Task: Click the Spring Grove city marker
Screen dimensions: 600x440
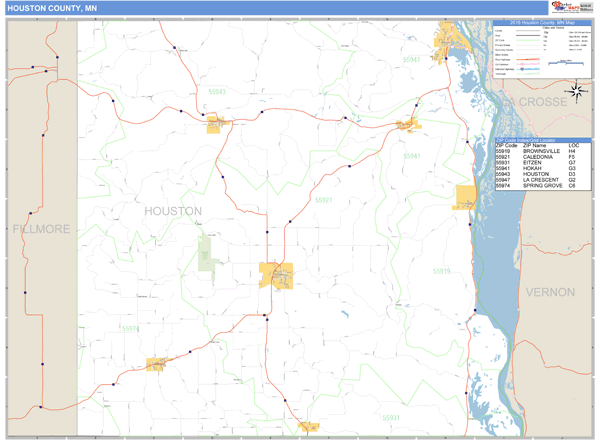Action: (x=157, y=364)
